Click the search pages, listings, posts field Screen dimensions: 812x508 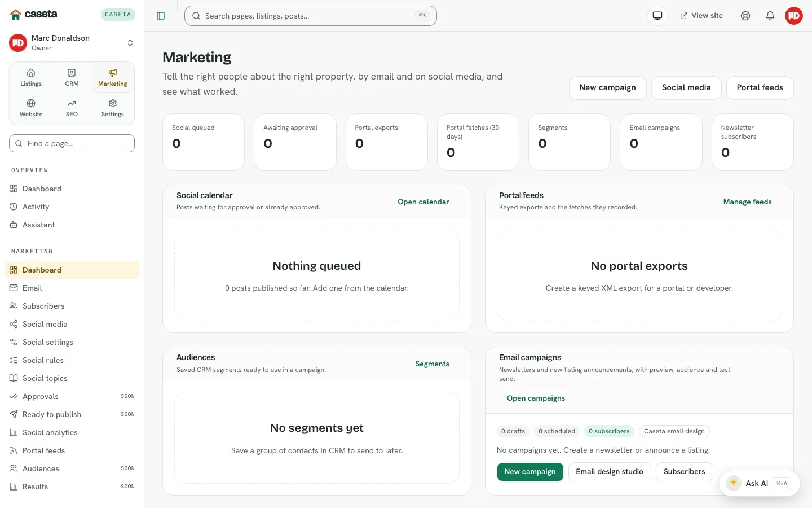[311, 16]
